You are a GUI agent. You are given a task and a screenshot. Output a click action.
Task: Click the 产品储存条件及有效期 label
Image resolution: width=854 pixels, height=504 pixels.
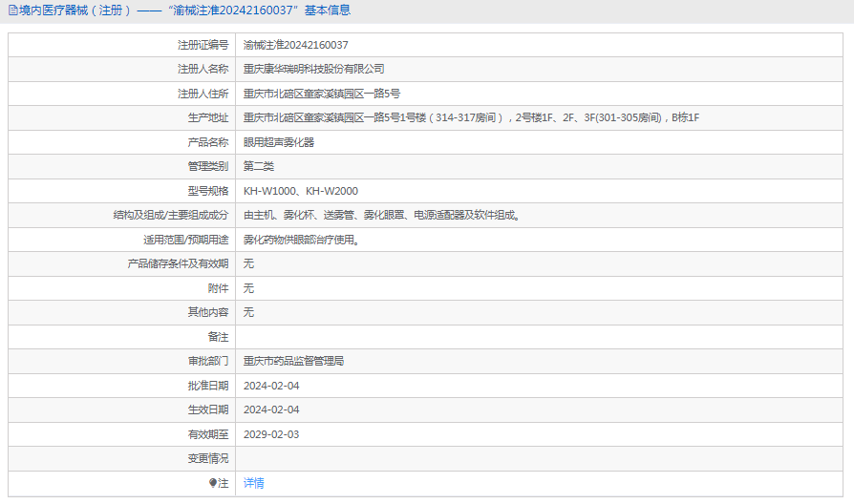[178, 264]
